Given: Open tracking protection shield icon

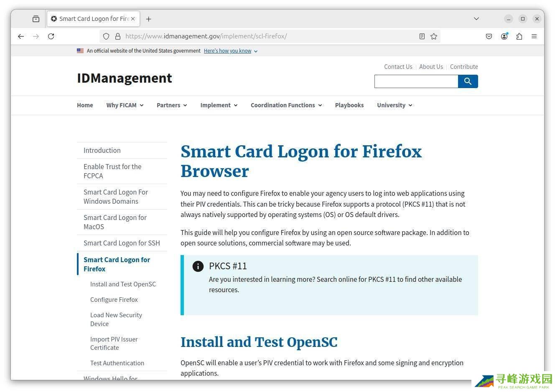Looking at the screenshot, I should tap(106, 36).
